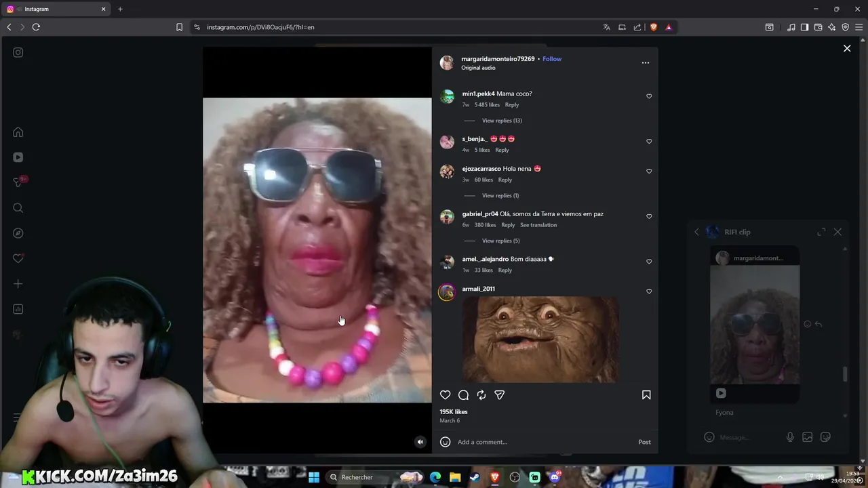Like the s_benja._ comment

pos(649,142)
